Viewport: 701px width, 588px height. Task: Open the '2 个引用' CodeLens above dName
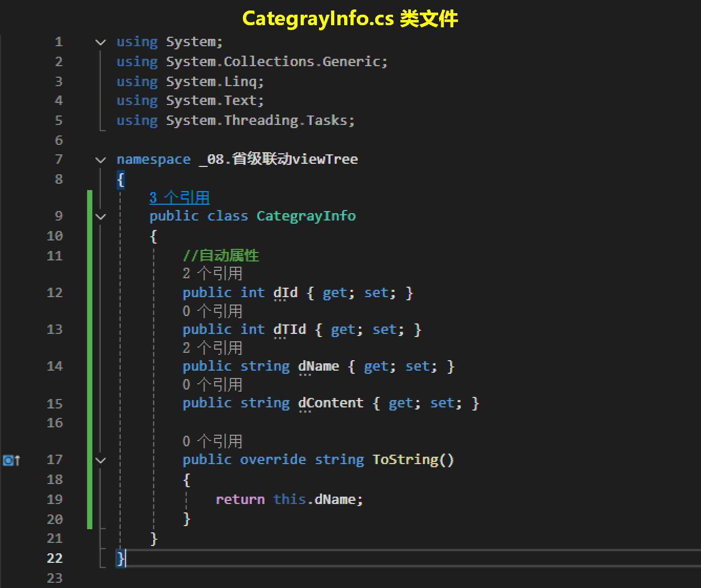[x=212, y=348]
